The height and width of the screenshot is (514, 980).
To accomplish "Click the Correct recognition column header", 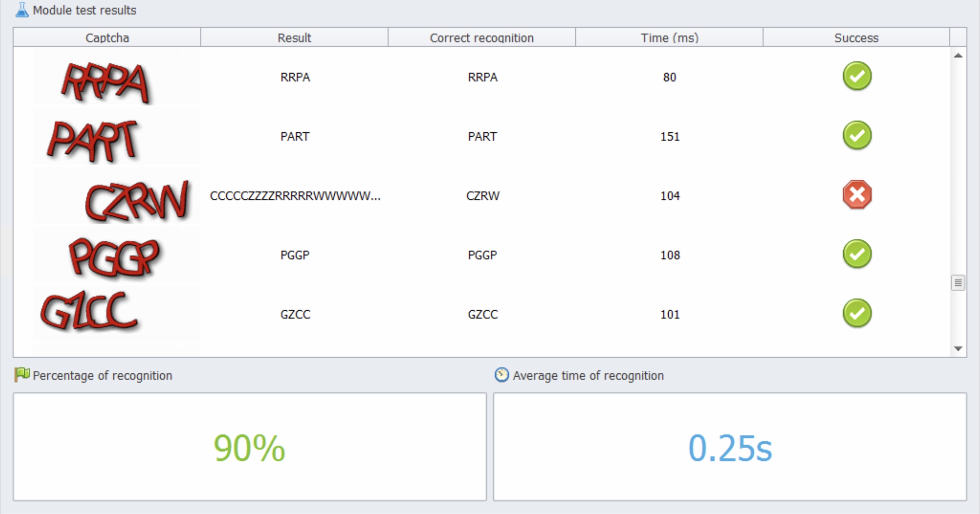I will point(482,38).
